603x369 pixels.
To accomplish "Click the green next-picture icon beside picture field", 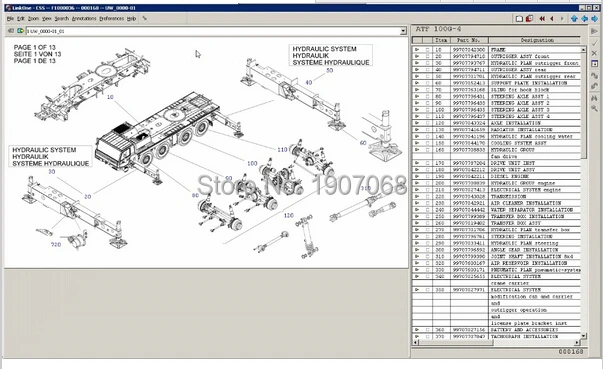I will [20, 31].
